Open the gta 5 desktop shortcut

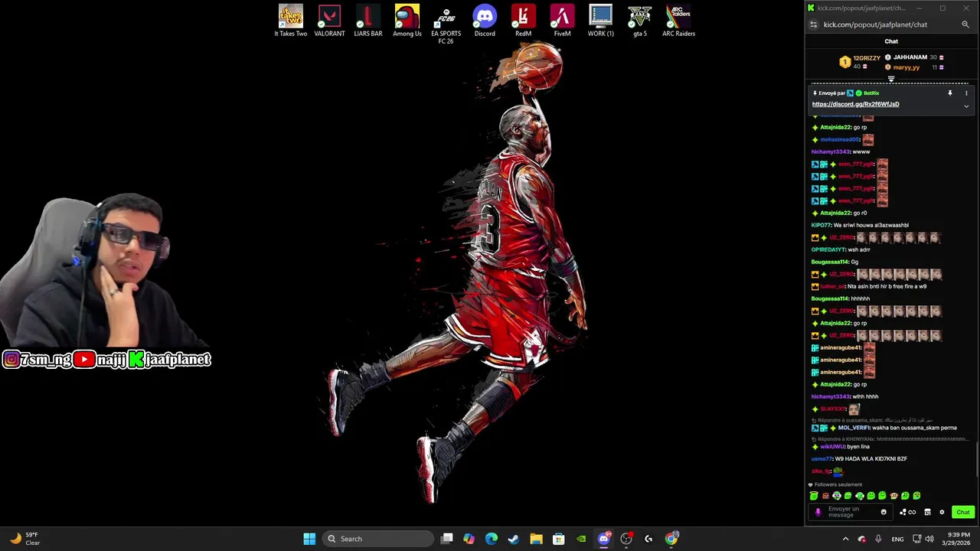coord(640,21)
